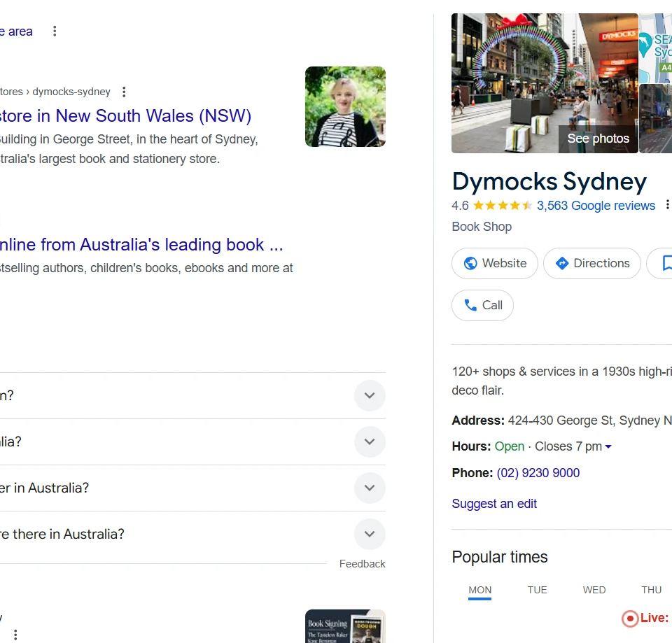Image resolution: width=672 pixels, height=643 pixels.
Task: Click the 'Book Shop' category text
Action: coord(482,226)
